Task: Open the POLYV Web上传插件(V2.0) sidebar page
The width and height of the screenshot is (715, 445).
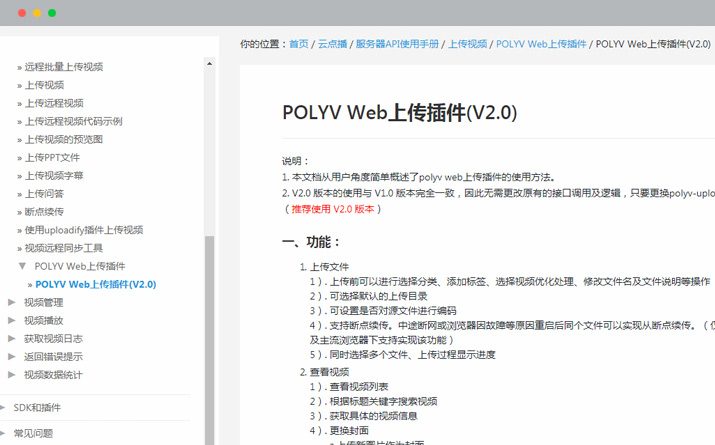Action: (x=95, y=284)
